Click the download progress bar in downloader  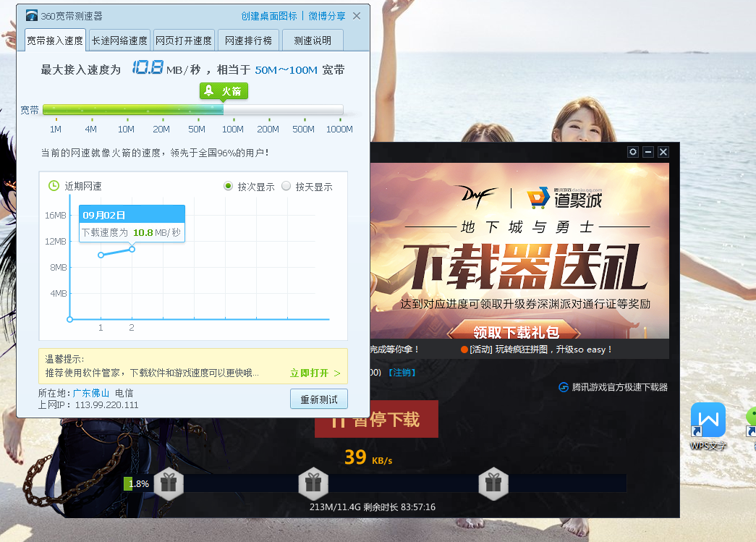click(375, 483)
